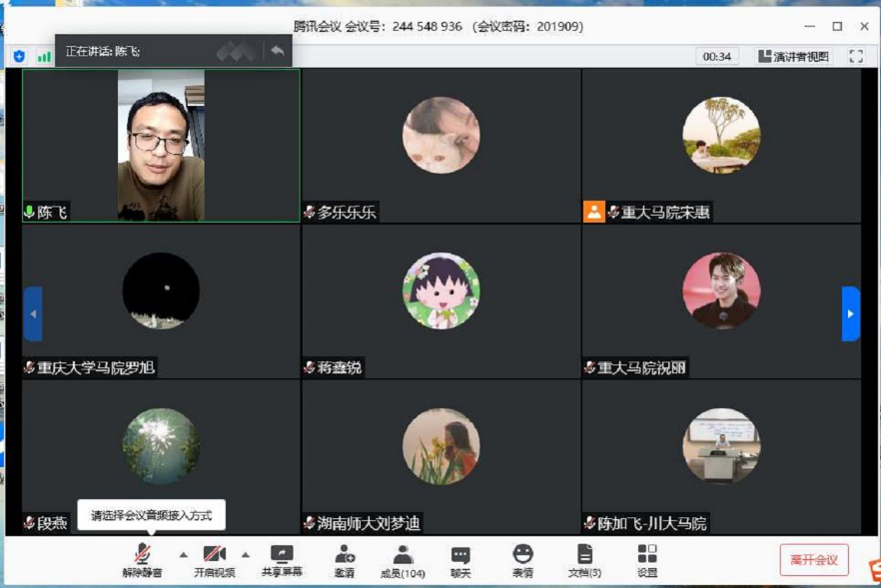Turn on camera via 开启视频
This screenshot has width=881, height=588.
pyautogui.click(x=214, y=560)
